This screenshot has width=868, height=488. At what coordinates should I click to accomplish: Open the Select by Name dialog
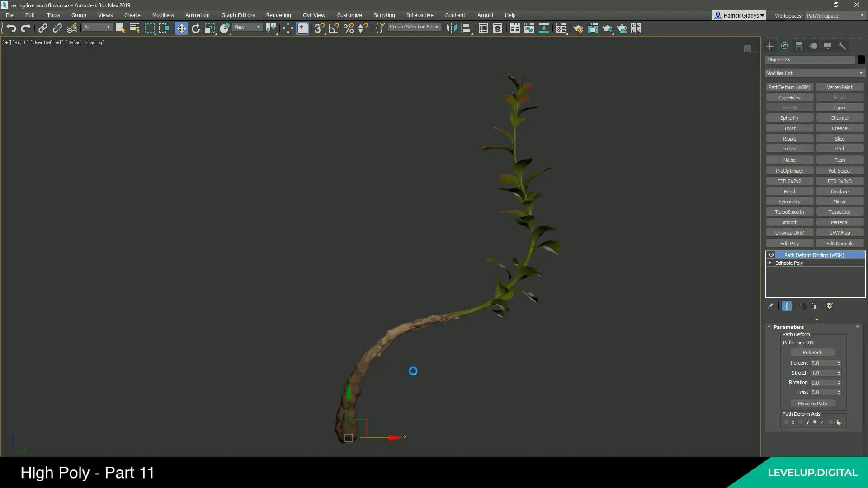tap(135, 28)
